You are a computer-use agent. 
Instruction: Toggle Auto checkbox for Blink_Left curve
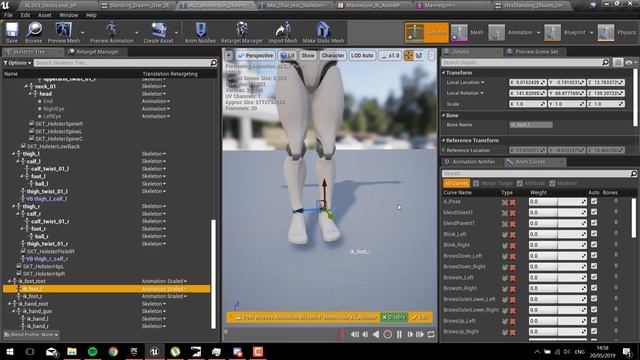tap(594, 234)
